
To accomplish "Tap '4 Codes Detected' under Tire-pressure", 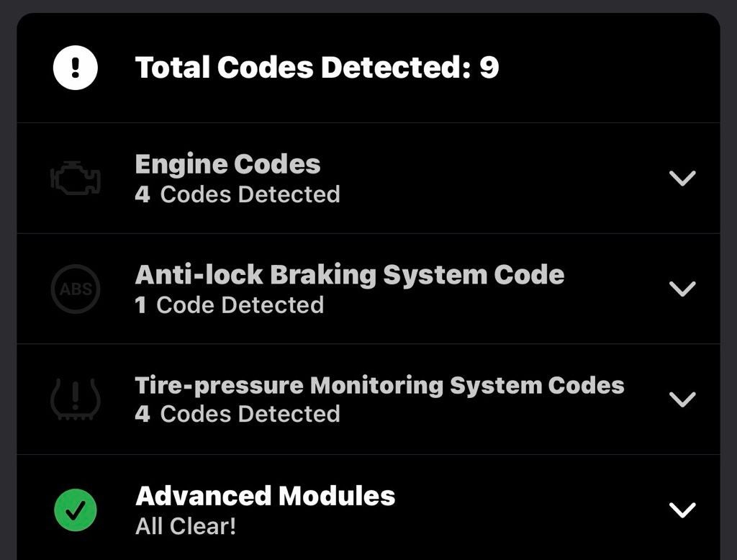I will [238, 414].
